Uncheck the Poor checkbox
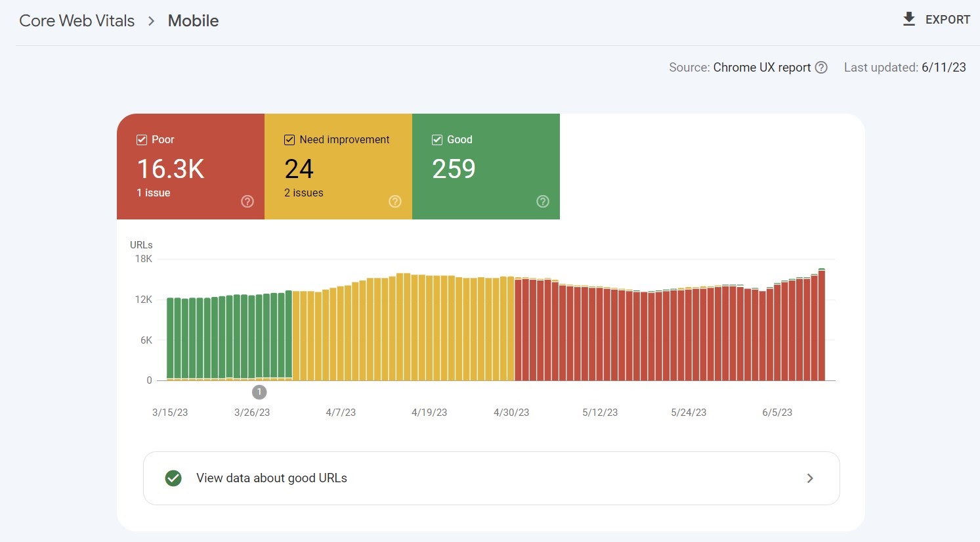 pos(141,140)
